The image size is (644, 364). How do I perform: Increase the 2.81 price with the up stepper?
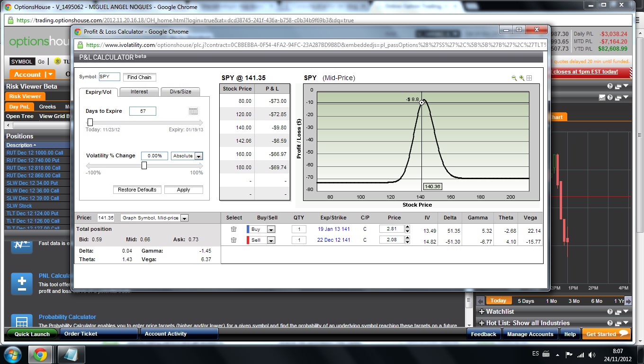(407, 227)
